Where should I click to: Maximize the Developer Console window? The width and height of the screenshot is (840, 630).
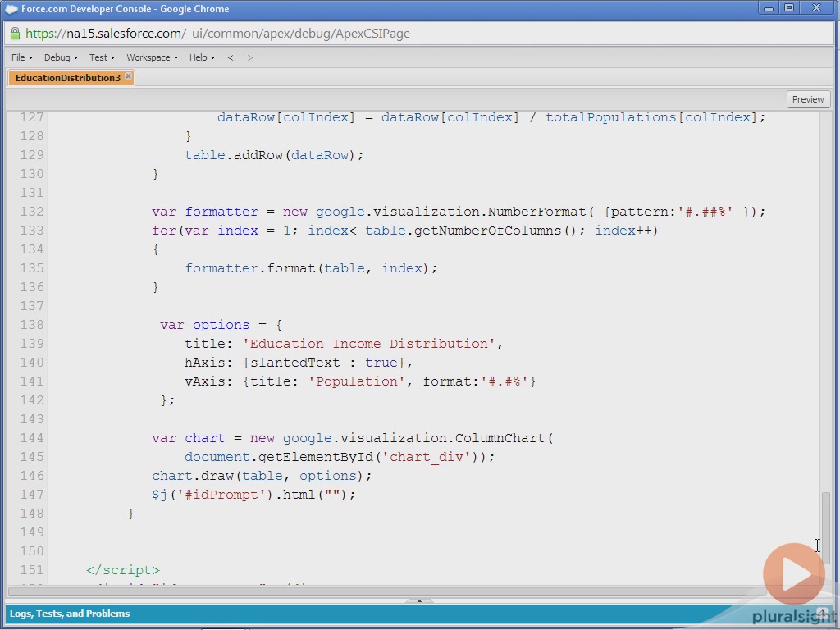click(789, 8)
